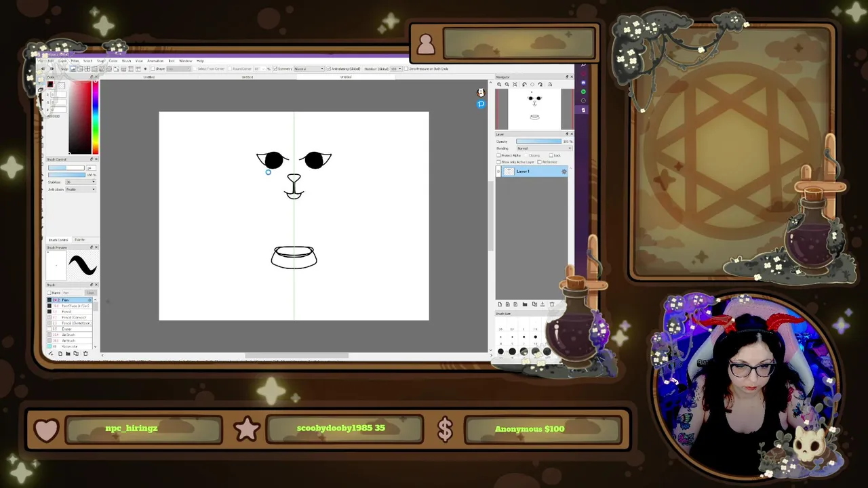Select curve snap icon in Snap toolbar
868x488 pixels.
click(116, 68)
